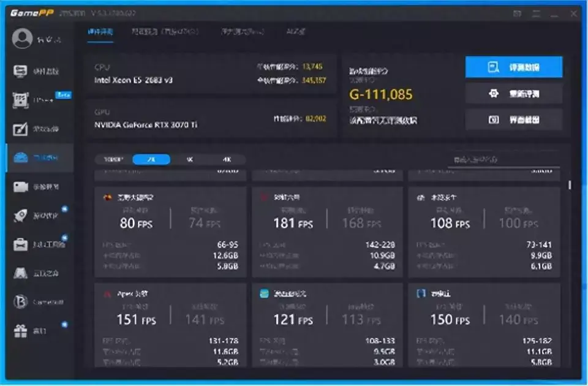Open the toolbox briefcase sidebar icon
The image size is (588, 386).
(x=20, y=244)
